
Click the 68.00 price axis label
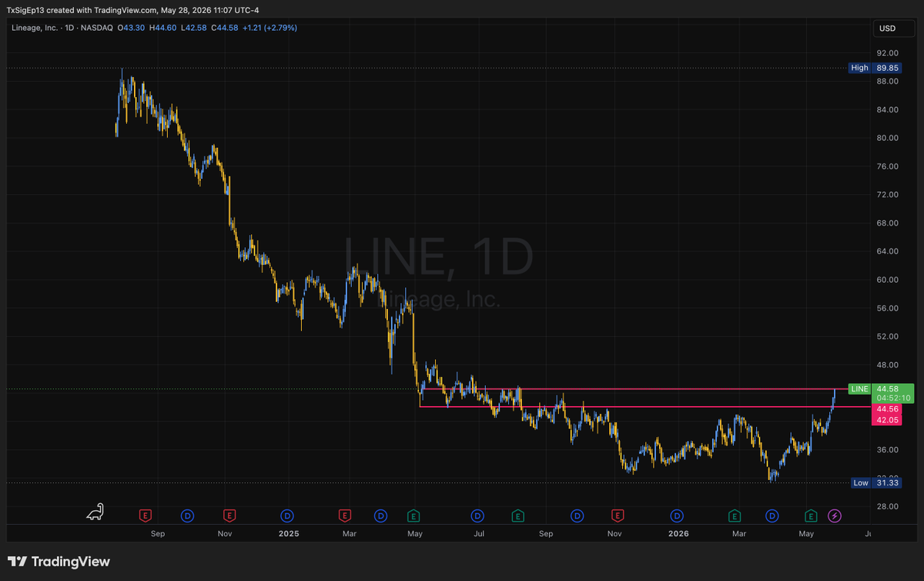coord(887,223)
